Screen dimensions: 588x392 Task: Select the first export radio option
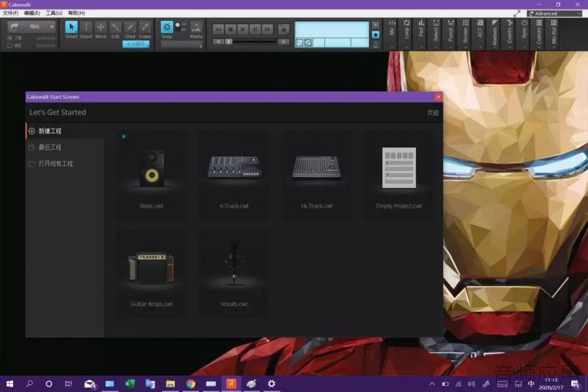(10, 38)
